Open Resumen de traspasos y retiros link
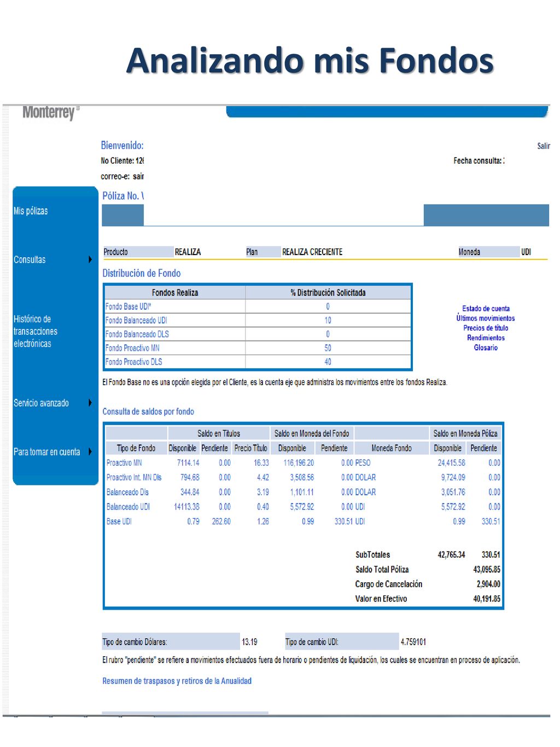560x747 pixels. pyautogui.click(x=177, y=681)
